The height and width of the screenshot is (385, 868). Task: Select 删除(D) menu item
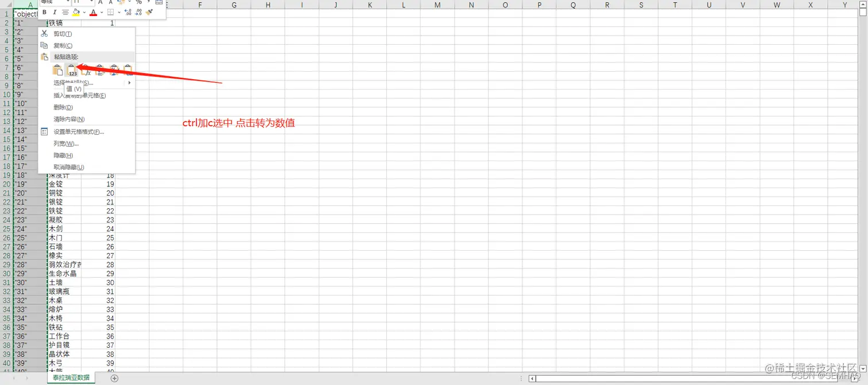(x=86, y=107)
